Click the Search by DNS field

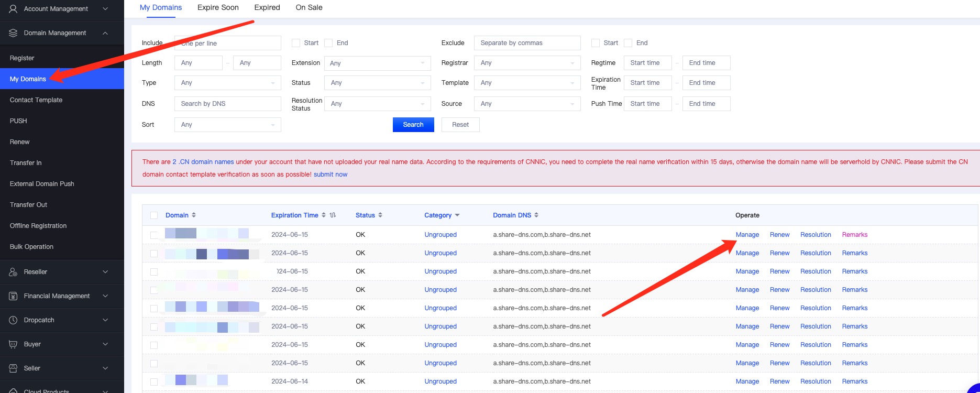click(227, 104)
